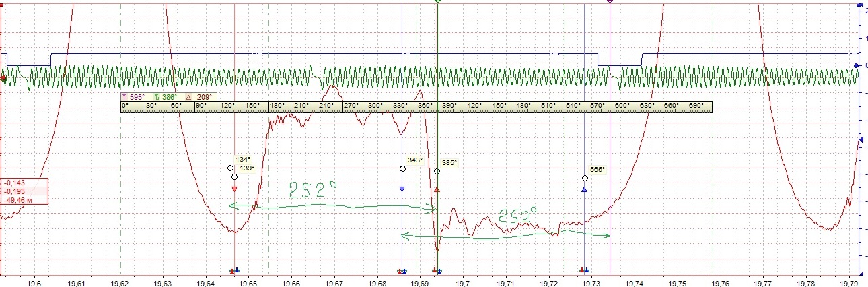The height and width of the screenshot is (287, 868).
Task: Click the purple 595° cursor readout
Action: pos(133,97)
